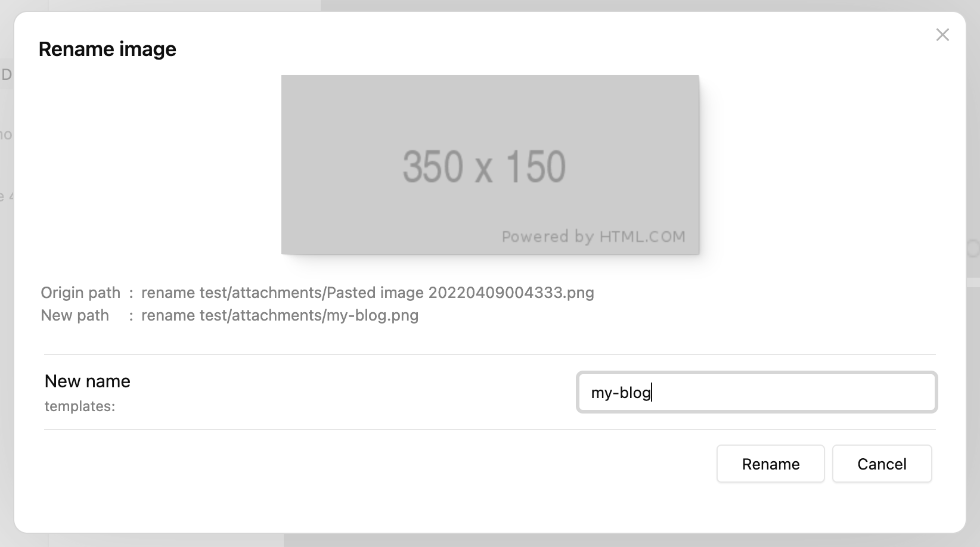Click the New name setting label

point(88,381)
